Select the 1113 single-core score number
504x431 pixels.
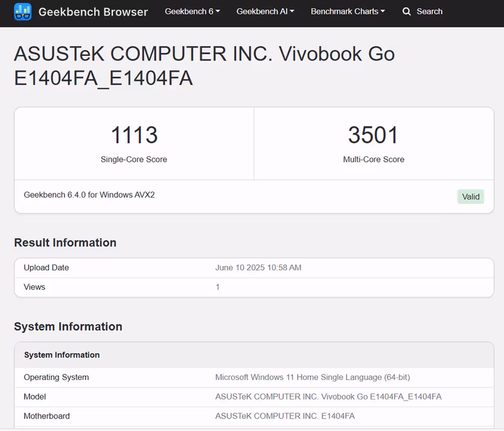pyautogui.click(x=134, y=135)
